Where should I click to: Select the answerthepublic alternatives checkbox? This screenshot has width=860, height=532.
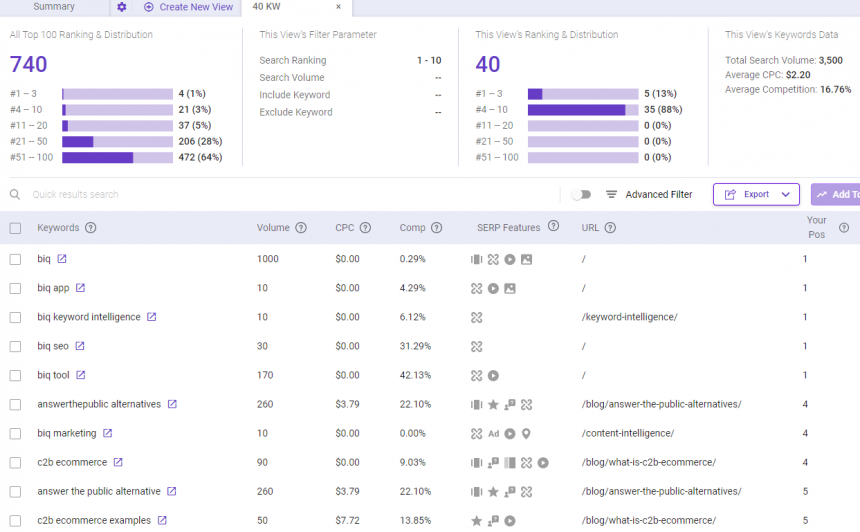[15, 405]
